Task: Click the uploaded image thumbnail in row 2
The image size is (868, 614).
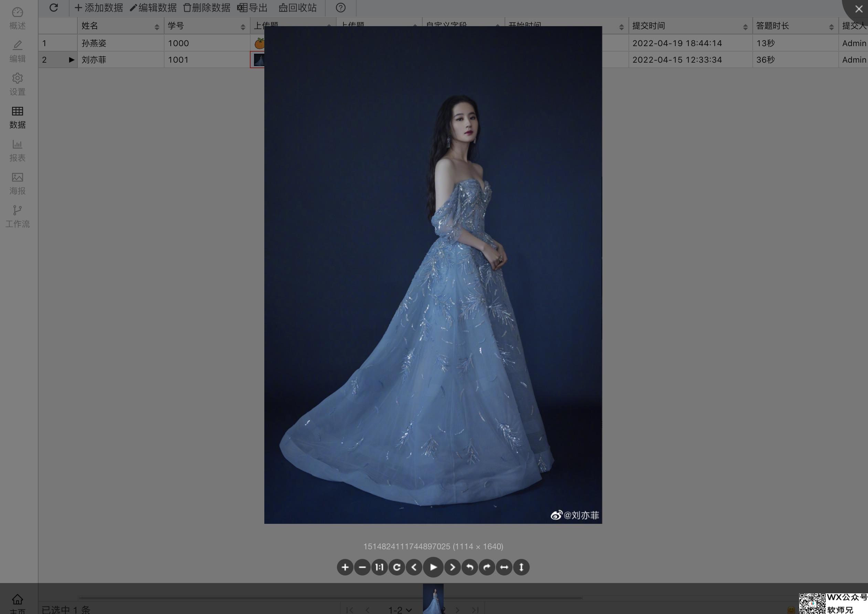Action: 258,60
